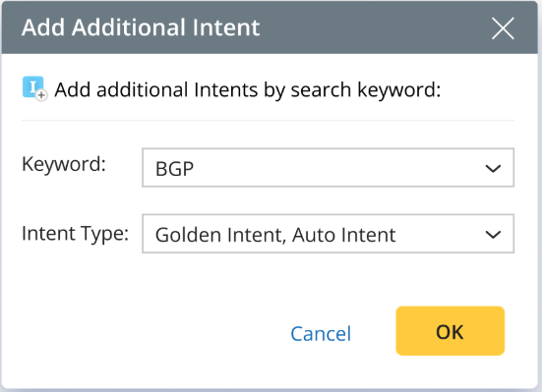
Task: Expand the Intent Type dropdown chevron
Action: [x=493, y=235]
